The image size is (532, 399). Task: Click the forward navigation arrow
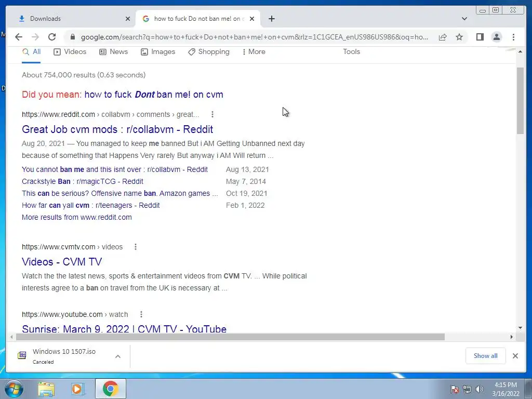tap(35, 37)
